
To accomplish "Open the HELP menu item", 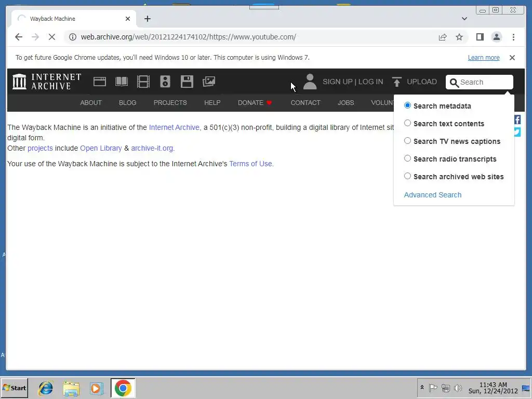I will (212, 103).
